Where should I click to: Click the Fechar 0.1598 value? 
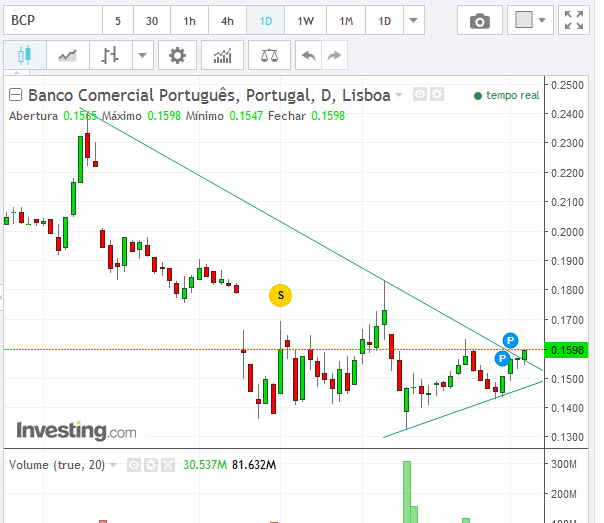point(328,116)
